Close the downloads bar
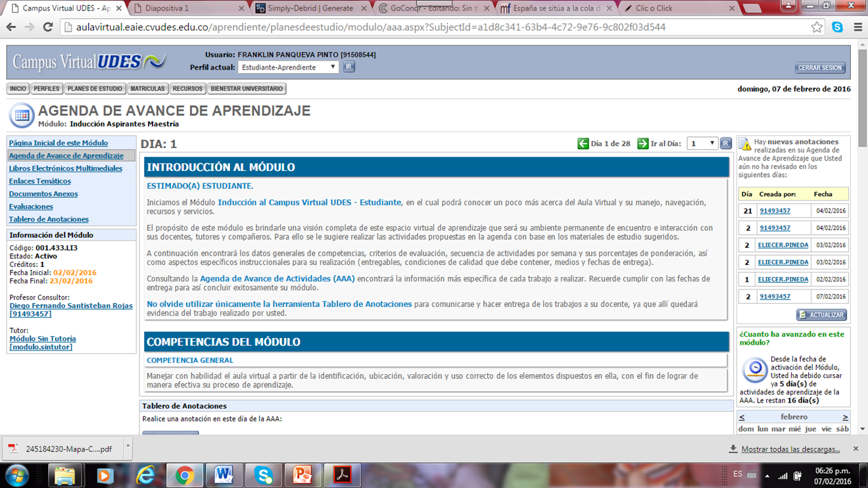 [x=856, y=449]
